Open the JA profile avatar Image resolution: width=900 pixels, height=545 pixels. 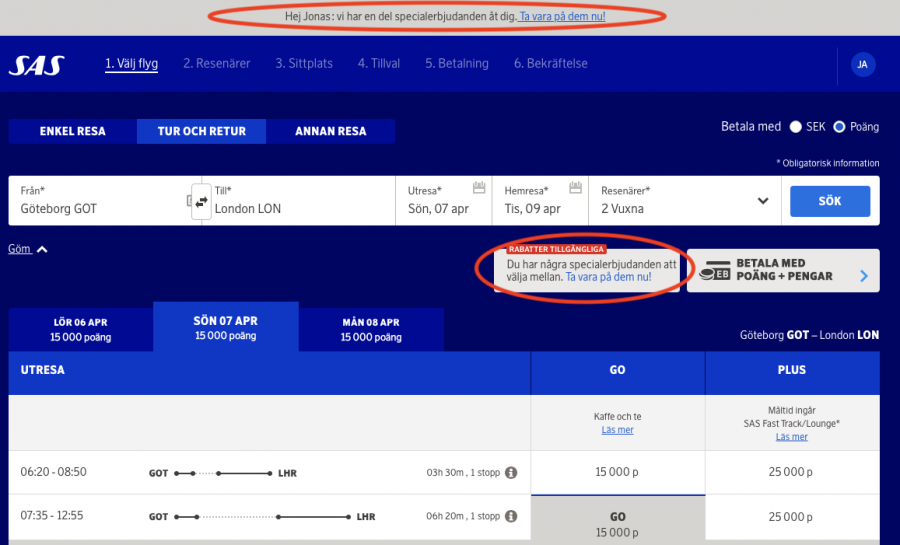(862, 65)
